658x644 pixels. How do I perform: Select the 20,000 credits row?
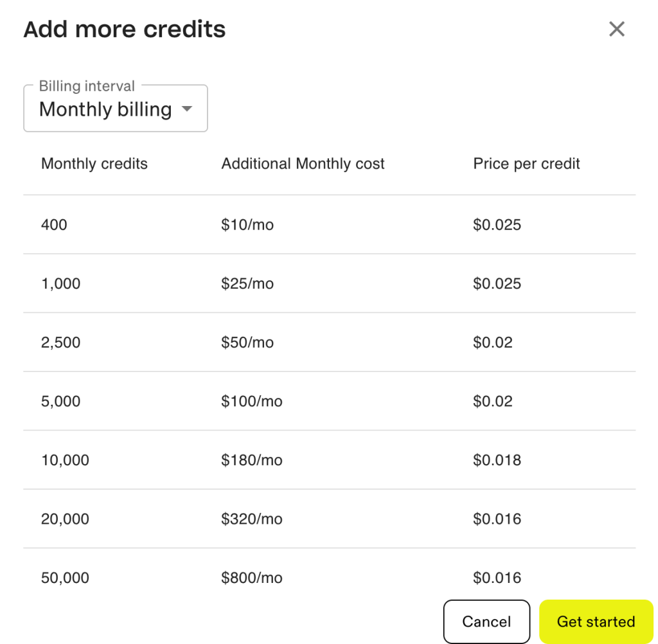(66, 519)
